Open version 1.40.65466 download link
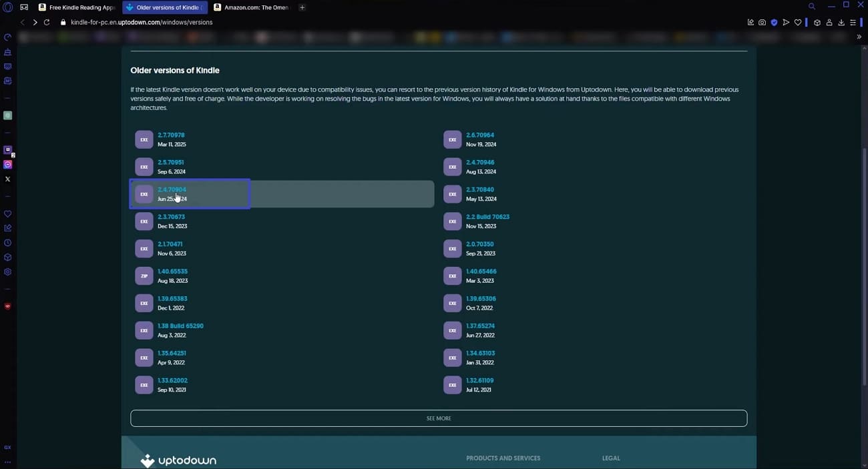The image size is (868, 469). click(481, 272)
